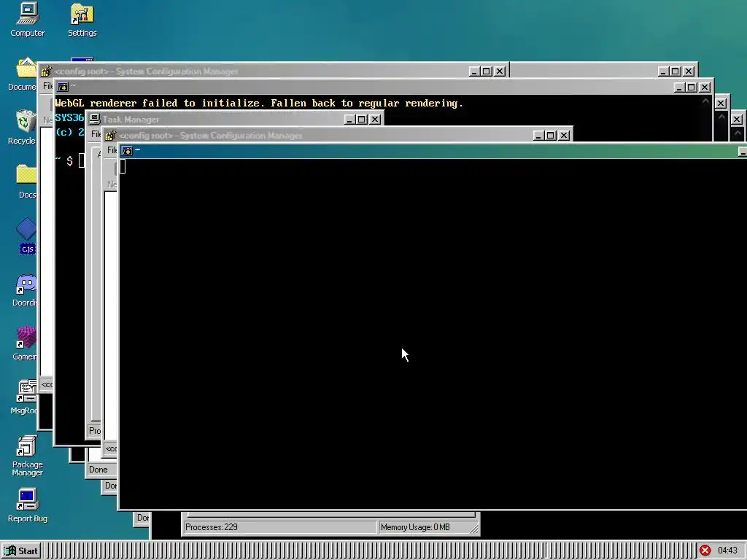Click scroll-up arrow in WebGL error terminal
Viewport: 747px width, 560px height.
(705, 101)
